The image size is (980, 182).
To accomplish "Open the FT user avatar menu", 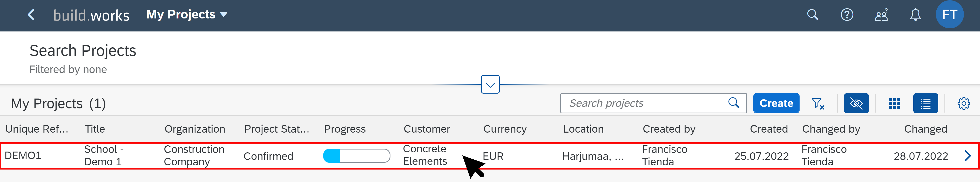I will pyautogui.click(x=950, y=15).
